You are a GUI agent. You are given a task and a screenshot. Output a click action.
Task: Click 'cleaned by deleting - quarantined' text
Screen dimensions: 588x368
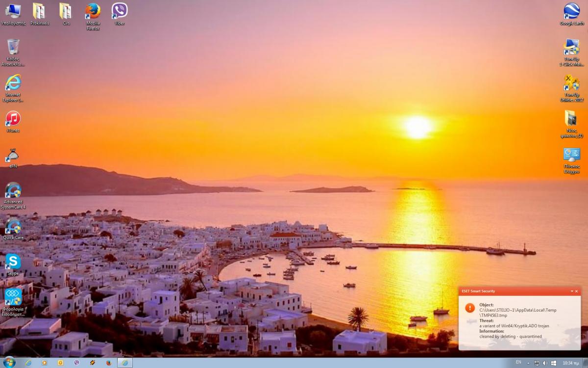pos(511,337)
